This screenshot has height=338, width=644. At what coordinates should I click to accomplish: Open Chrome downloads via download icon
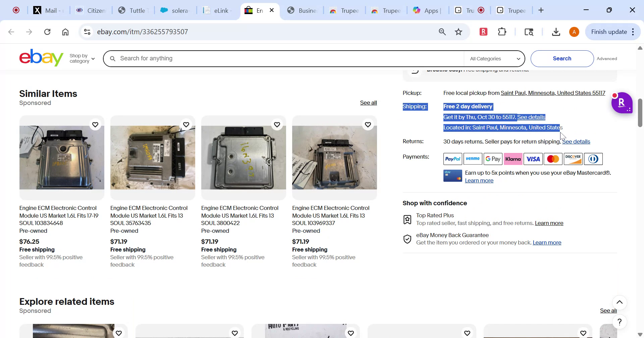tap(556, 32)
